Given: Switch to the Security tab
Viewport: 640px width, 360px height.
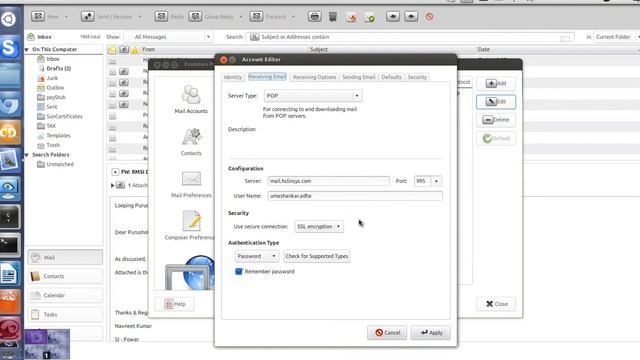Looking at the screenshot, I should click(x=417, y=77).
